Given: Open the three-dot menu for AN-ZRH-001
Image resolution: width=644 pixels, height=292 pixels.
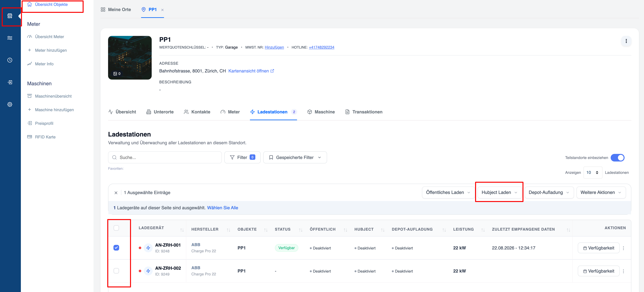Looking at the screenshot, I should (x=623, y=248).
